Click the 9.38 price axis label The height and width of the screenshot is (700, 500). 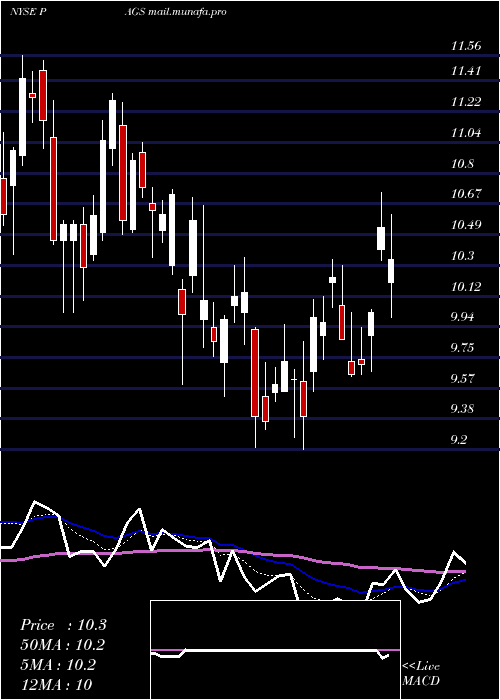click(462, 409)
